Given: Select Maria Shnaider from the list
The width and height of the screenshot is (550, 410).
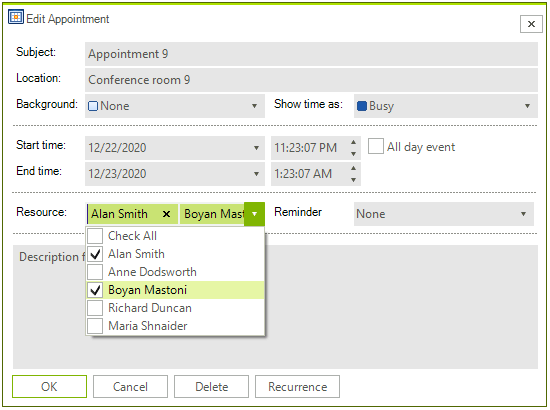Looking at the screenshot, I should [175, 326].
